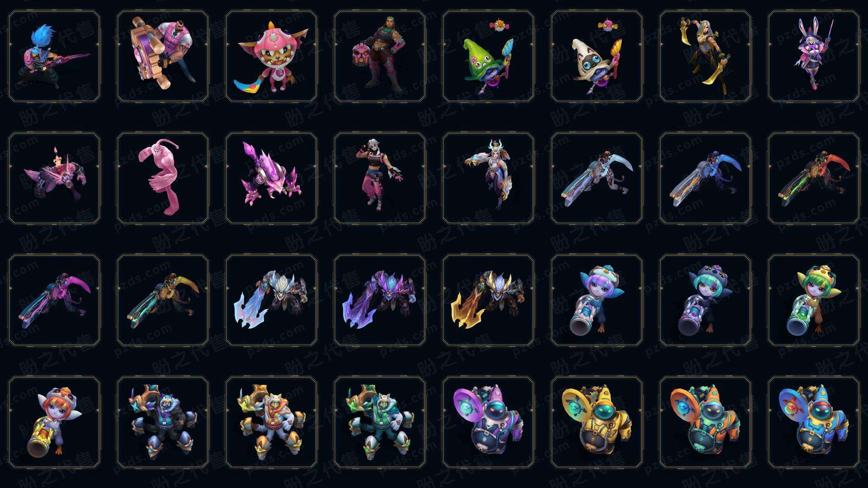Select the magenta-scarfed gunner chroma
The image size is (868, 488).
point(54,300)
